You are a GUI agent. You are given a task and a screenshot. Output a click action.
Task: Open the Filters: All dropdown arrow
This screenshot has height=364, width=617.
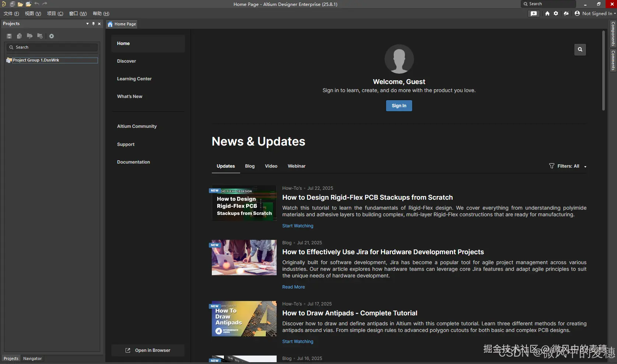585,167
